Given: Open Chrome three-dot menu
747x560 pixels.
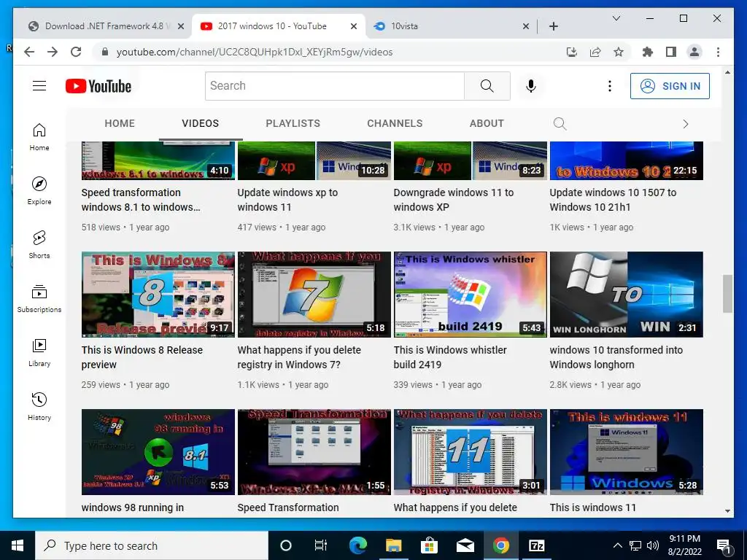Looking at the screenshot, I should click(x=718, y=52).
